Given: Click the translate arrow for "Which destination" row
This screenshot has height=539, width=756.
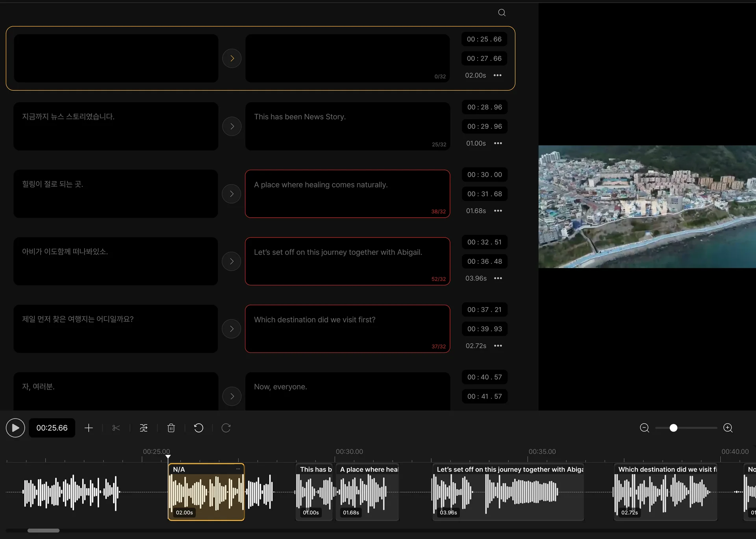Looking at the screenshot, I should [232, 329].
